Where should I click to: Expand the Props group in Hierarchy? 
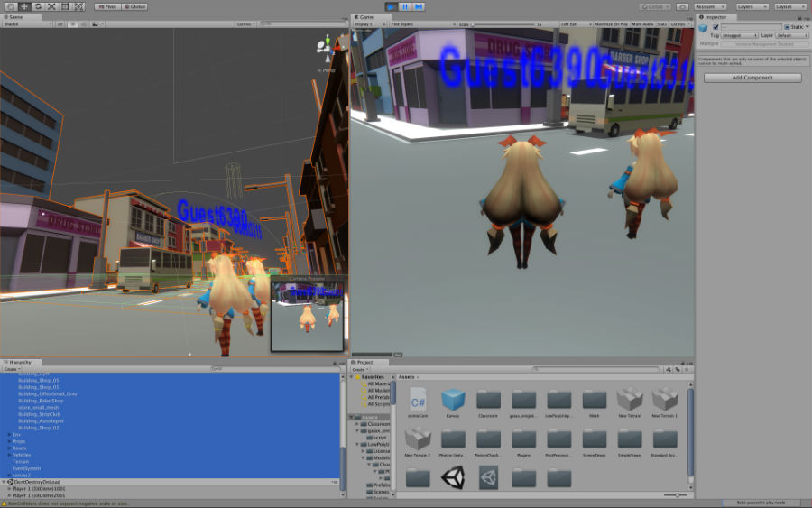click(x=9, y=442)
